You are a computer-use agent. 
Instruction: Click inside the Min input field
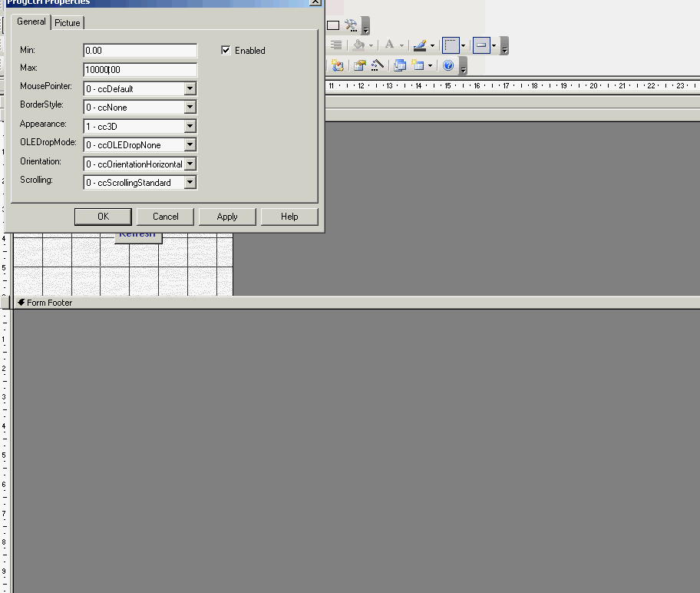tap(140, 51)
